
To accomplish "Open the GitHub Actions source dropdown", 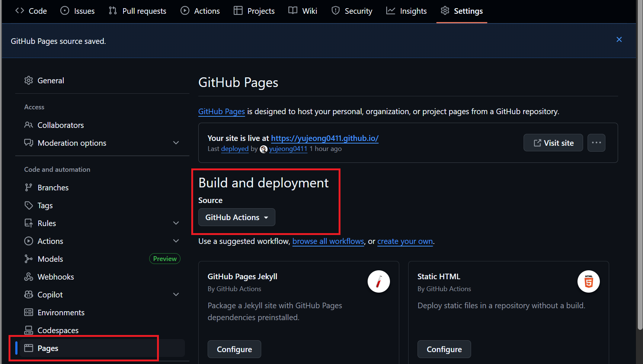I will (237, 217).
